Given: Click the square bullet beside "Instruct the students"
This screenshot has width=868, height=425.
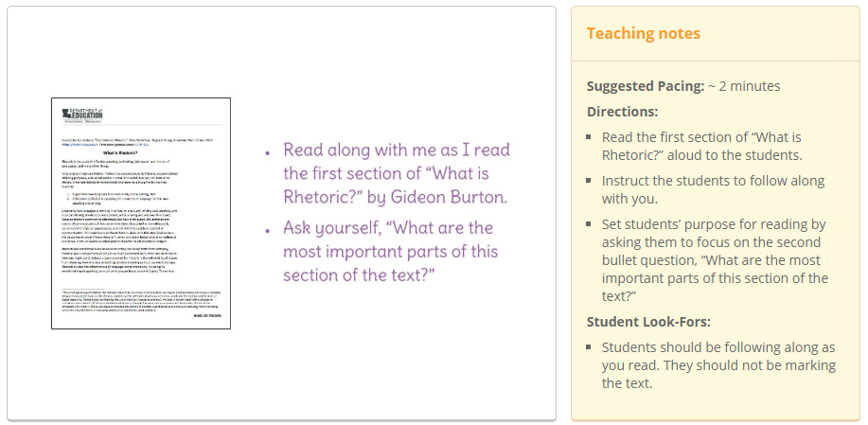Looking at the screenshot, I should pyautogui.click(x=589, y=181).
